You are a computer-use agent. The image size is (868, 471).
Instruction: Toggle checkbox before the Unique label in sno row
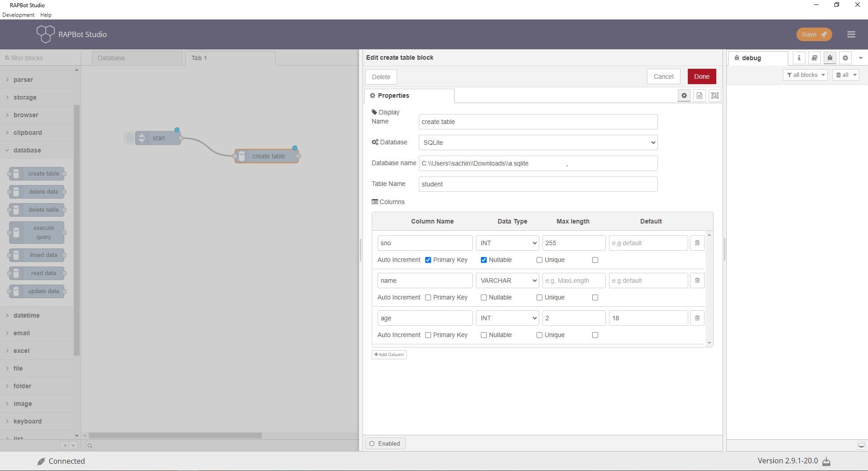(539, 260)
